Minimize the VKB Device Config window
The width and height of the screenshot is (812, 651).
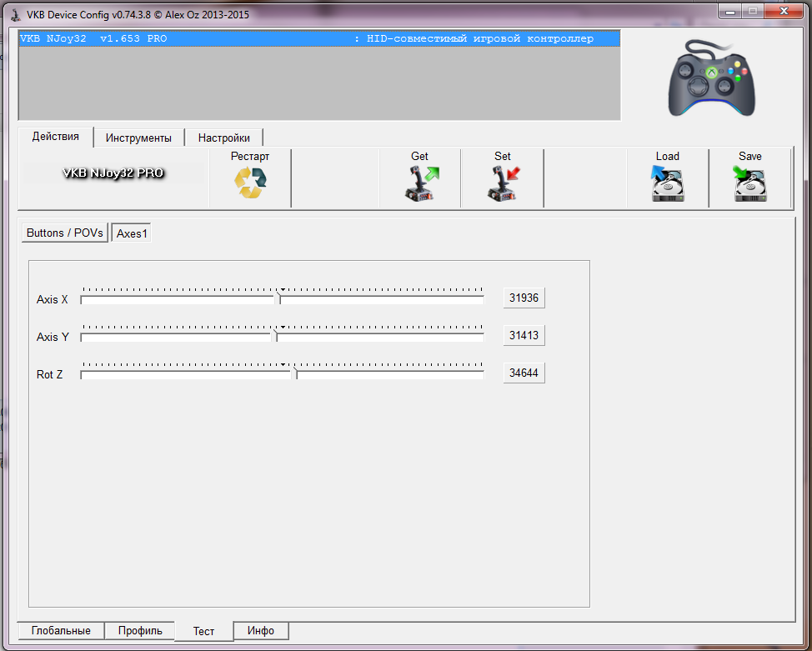coord(730,12)
